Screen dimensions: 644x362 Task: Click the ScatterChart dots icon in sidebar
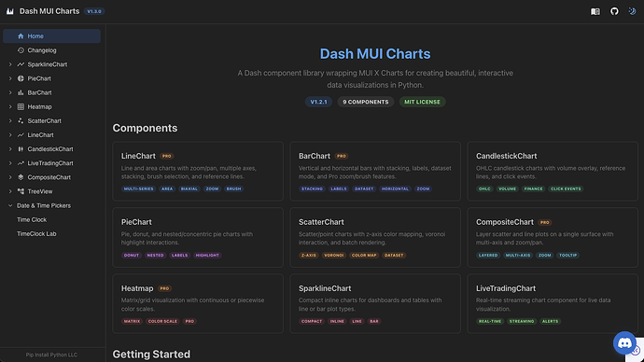pyautogui.click(x=21, y=120)
